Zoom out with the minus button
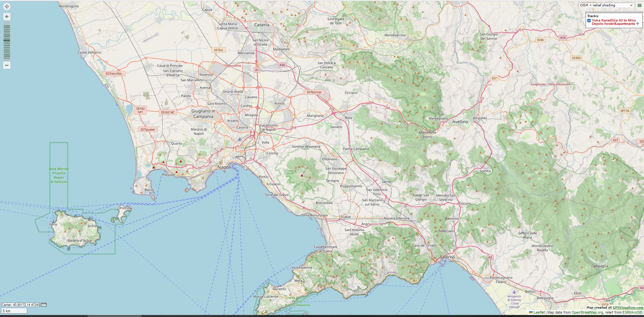This screenshot has width=644, height=317. (x=7, y=65)
